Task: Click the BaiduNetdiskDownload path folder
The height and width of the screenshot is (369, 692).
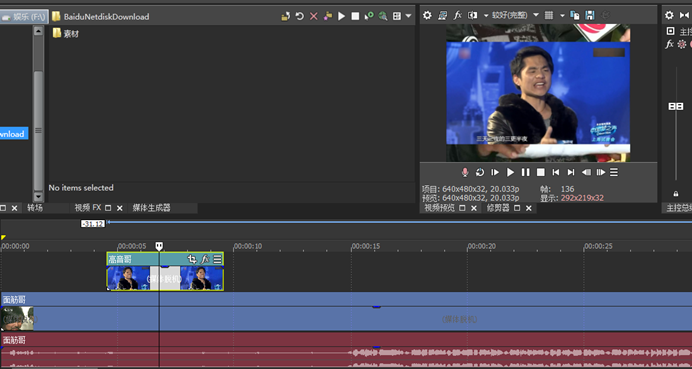Action: pyautogui.click(x=101, y=17)
